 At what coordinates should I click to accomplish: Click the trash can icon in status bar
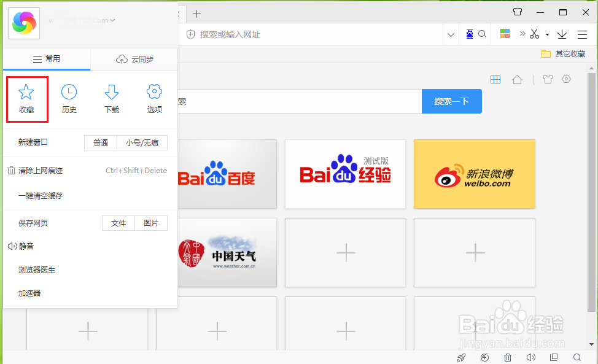(508, 357)
